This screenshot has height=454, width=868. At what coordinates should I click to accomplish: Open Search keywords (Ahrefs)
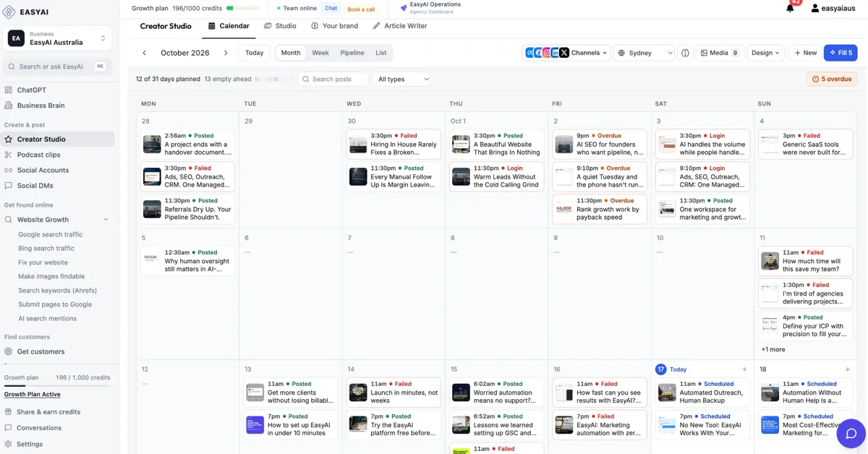(x=57, y=291)
